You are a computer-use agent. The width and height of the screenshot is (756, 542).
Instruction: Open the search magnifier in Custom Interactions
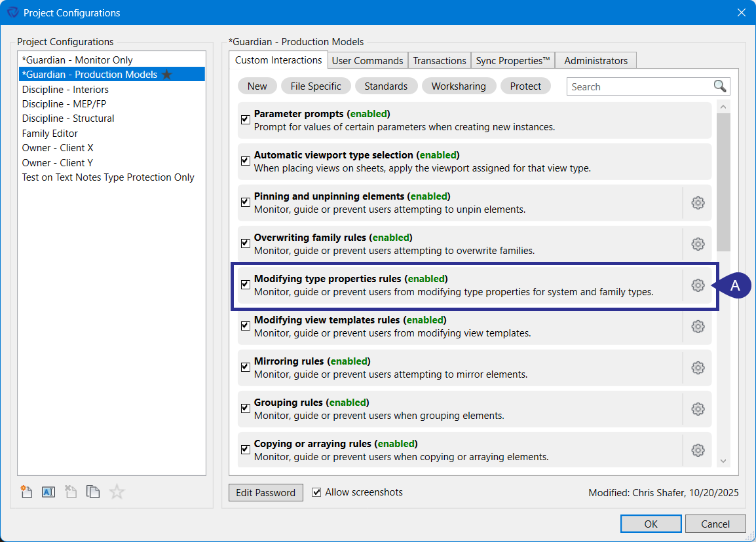(719, 86)
